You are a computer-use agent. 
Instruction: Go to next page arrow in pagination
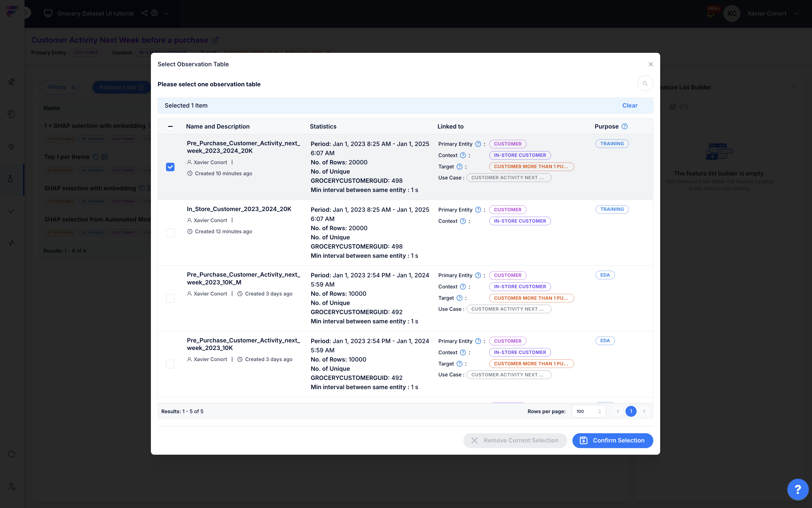pos(644,411)
